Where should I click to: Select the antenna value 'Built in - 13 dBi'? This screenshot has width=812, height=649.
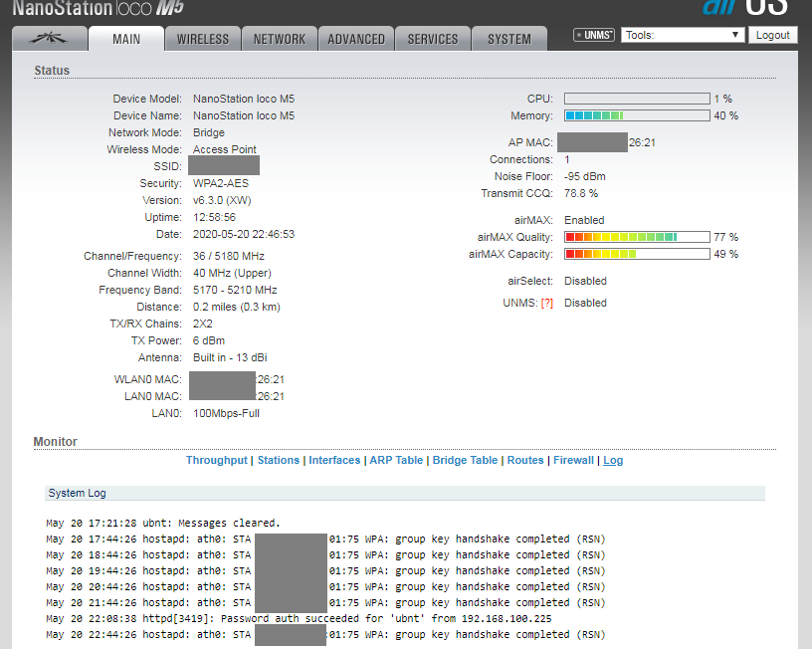pyautogui.click(x=230, y=357)
